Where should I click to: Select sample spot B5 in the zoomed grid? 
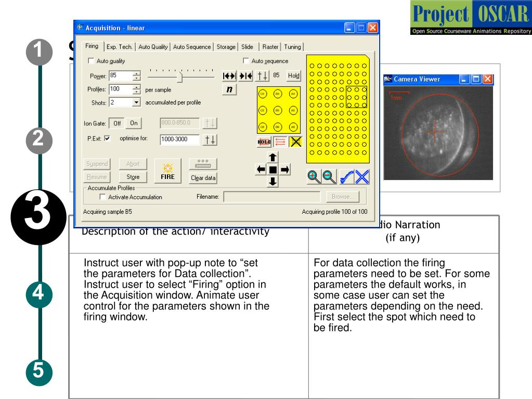pyautogui.click(x=278, y=110)
